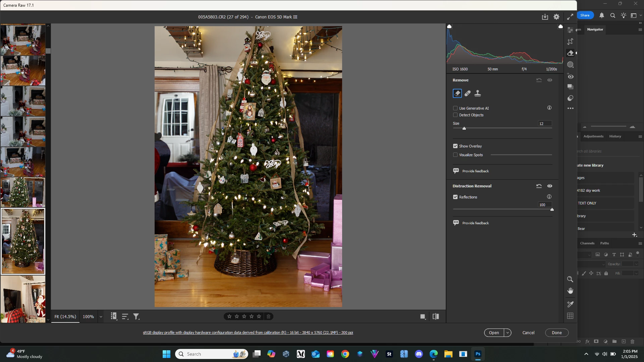The height and width of the screenshot is (362, 644).
Task: Select the Hand tool icon
Action: point(570,291)
